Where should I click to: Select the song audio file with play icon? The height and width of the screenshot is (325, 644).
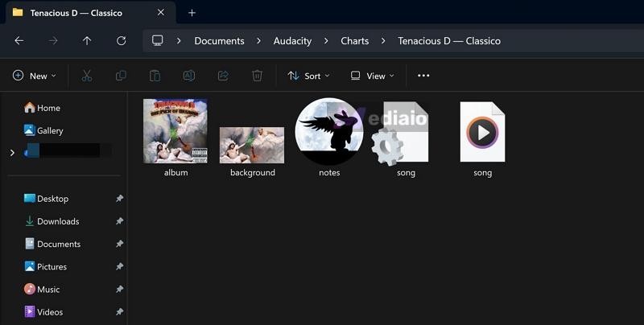point(482,132)
